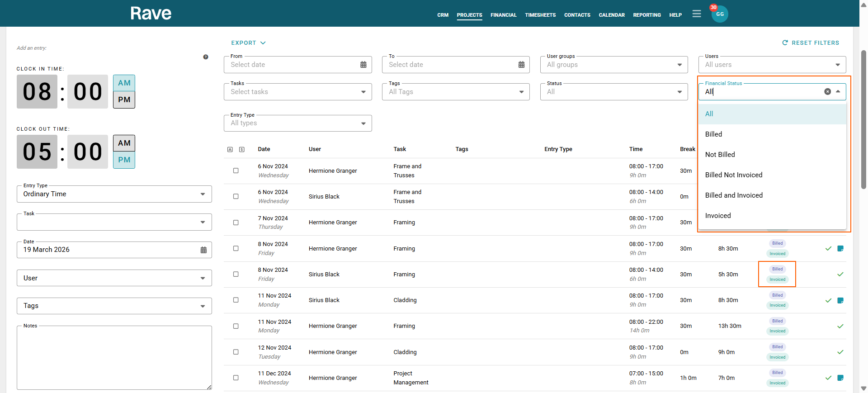Set clock in time to PM
The width and height of the screenshot is (868, 393).
coord(124,99)
